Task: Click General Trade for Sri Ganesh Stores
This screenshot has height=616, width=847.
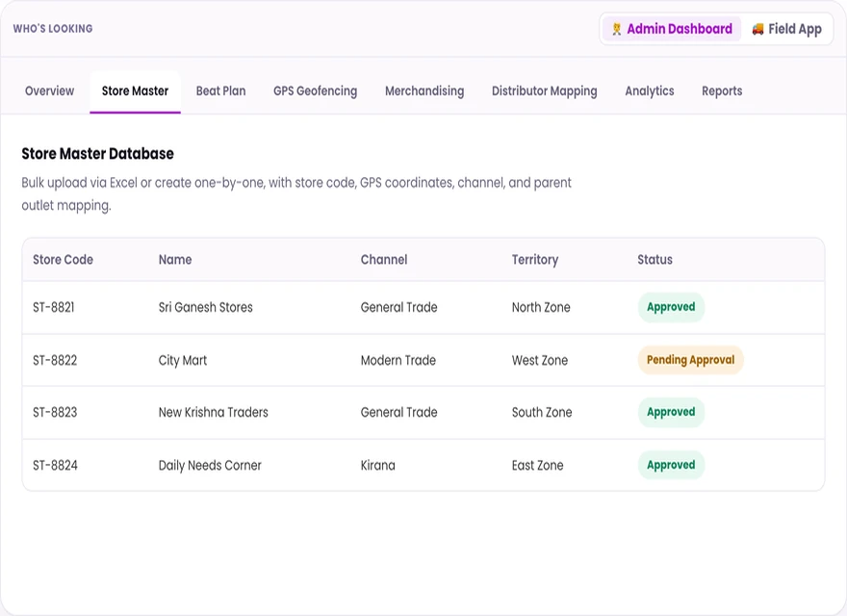Action: (398, 307)
